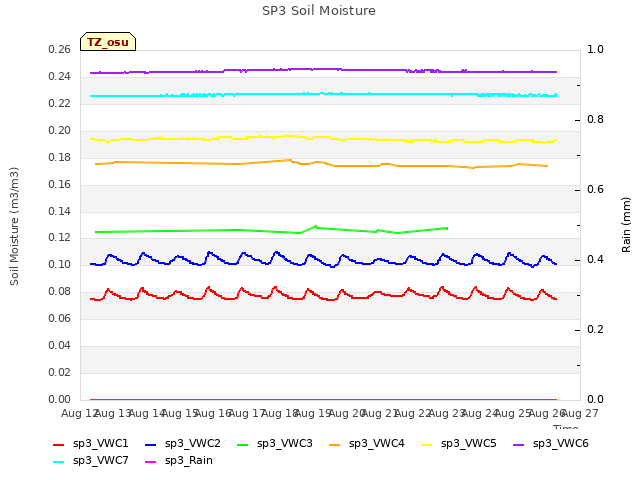This screenshot has height=480, width=640.
Task: Click the 0.14 left axis tick label
Action: (59, 211)
